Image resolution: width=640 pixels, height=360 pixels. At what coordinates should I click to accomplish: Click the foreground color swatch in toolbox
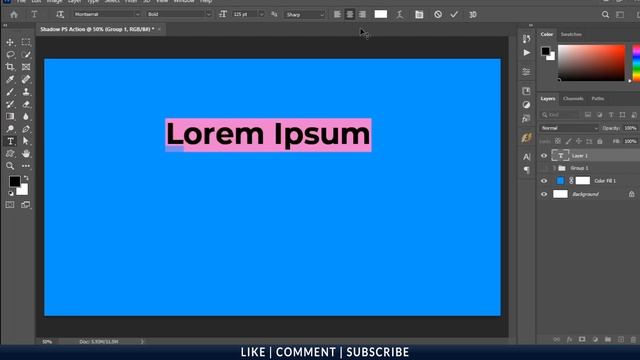14,181
